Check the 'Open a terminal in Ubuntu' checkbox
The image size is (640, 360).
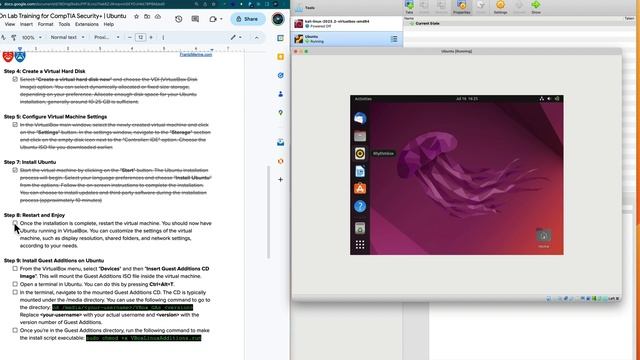[15, 284]
